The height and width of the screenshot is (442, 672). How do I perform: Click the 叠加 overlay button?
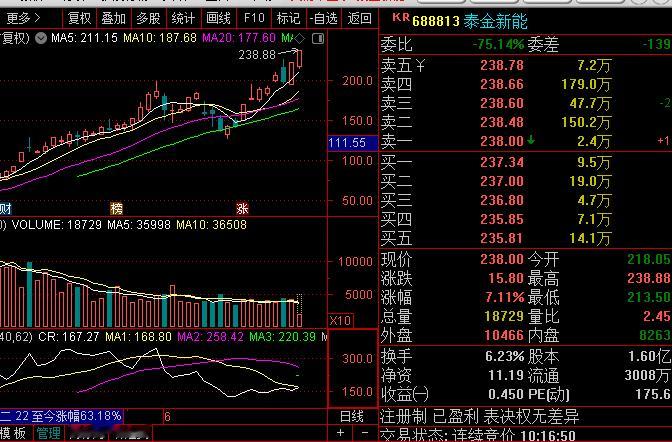point(114,18)
